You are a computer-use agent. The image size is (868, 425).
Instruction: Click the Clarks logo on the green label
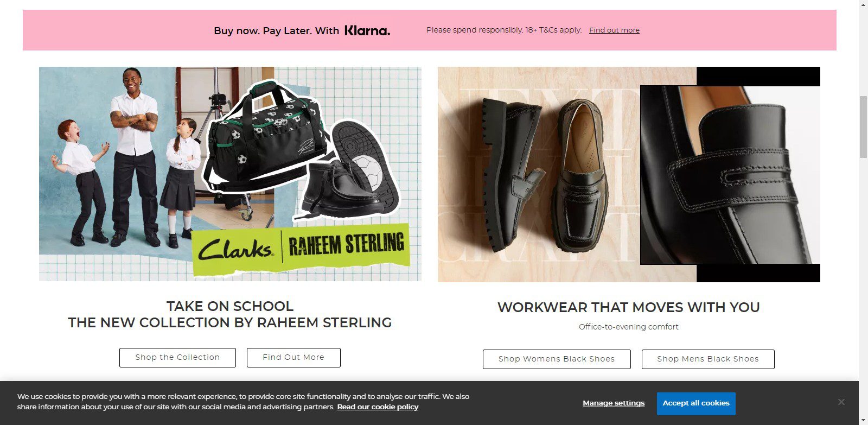coord(235,250)
